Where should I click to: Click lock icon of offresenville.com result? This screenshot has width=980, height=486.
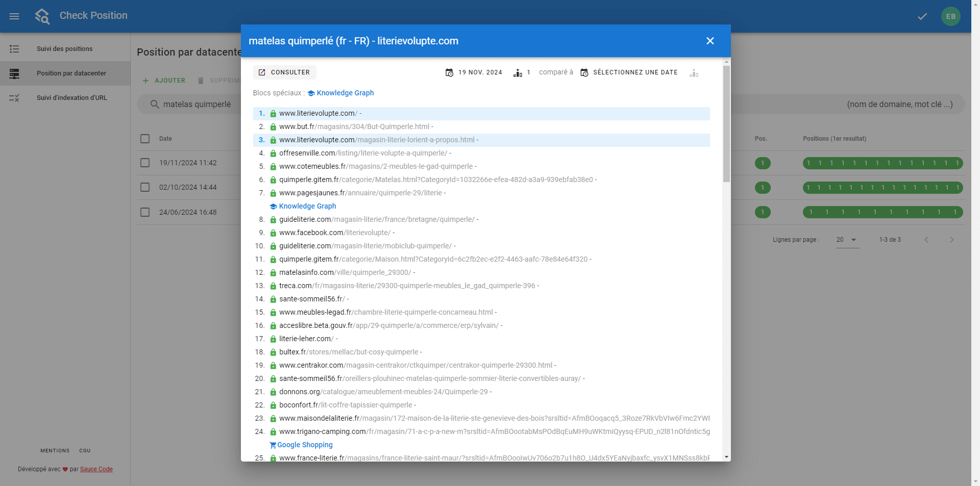(273, 154)
